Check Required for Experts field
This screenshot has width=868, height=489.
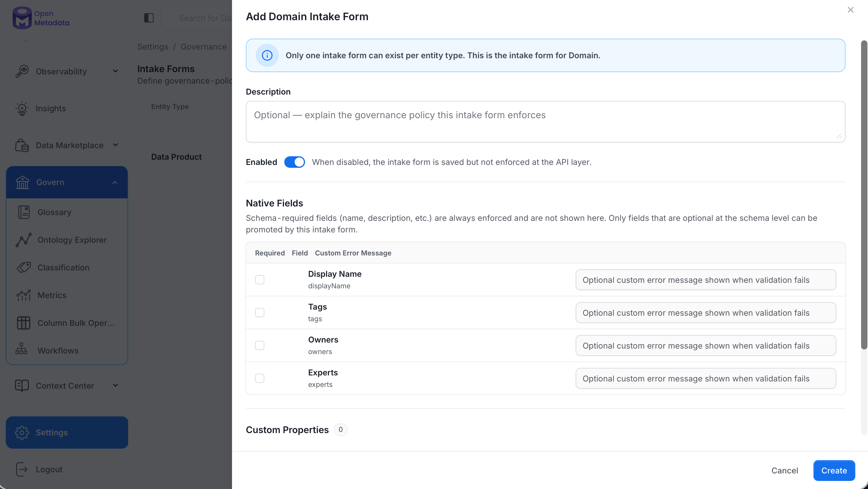[259, 378]
